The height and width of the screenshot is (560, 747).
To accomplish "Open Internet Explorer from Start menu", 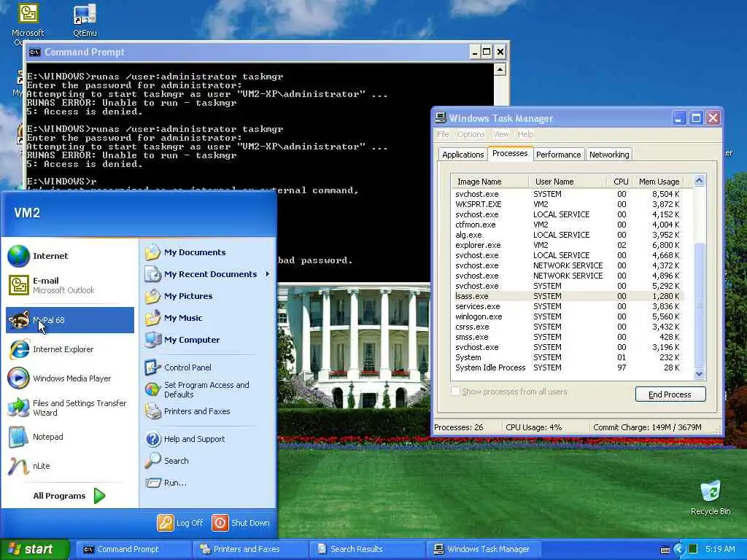I will 69,349.
